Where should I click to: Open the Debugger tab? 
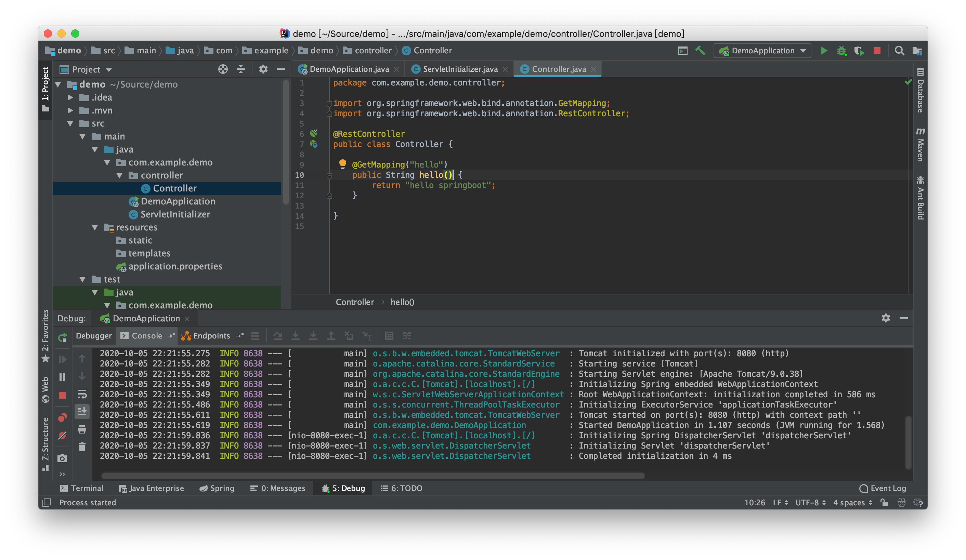click(93, 335)
